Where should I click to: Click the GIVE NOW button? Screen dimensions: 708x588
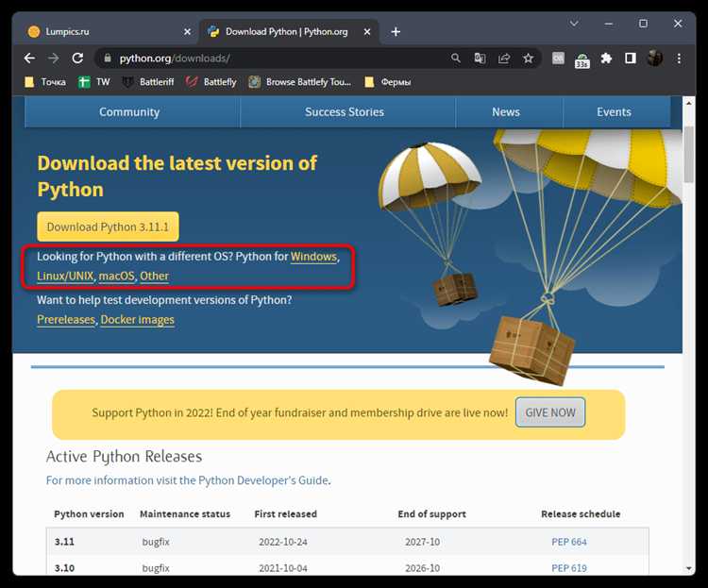pos(550,412)
